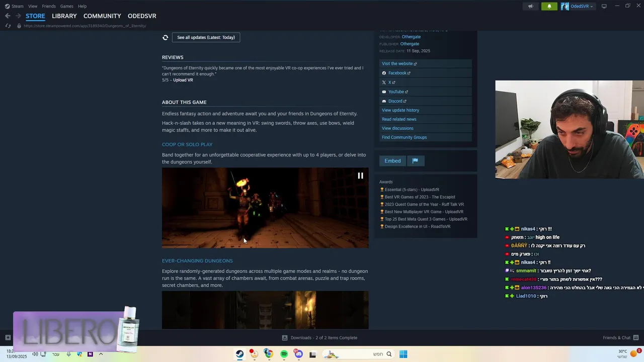Switch to Big Picture mode icon

[x=604, y=6]
